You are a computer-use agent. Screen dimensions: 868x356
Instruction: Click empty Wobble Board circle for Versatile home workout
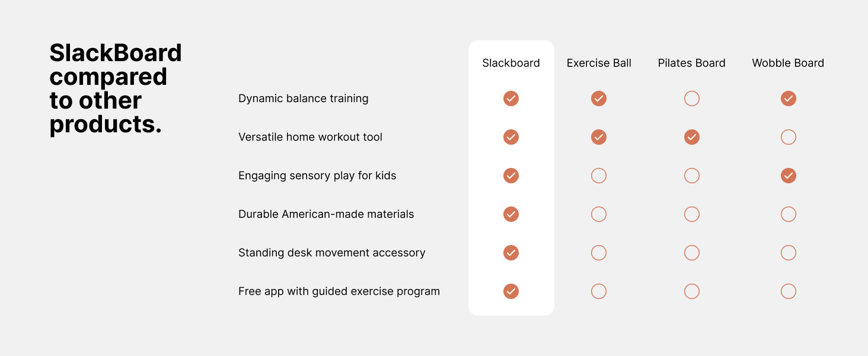pos(788,137)
